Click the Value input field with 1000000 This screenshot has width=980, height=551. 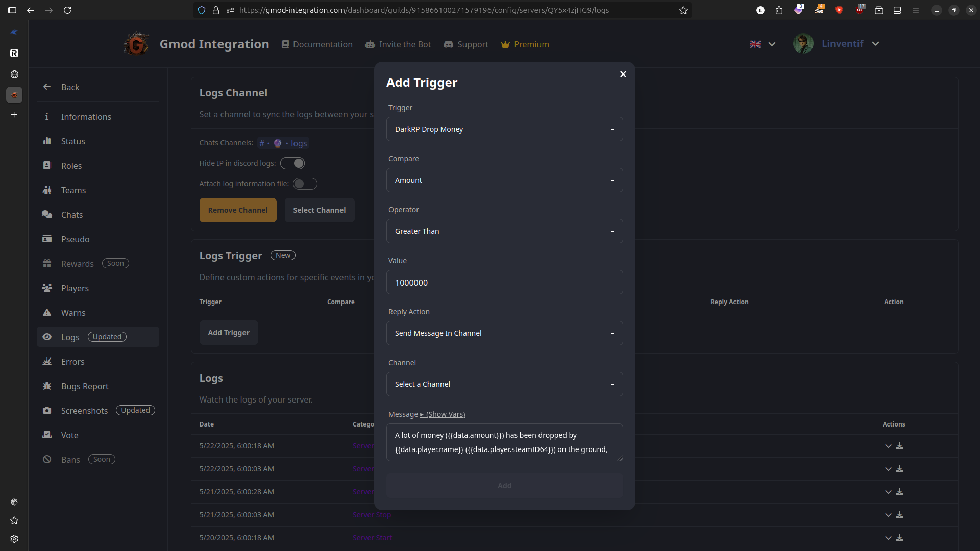pyautogui.click(x=504, y=282)
